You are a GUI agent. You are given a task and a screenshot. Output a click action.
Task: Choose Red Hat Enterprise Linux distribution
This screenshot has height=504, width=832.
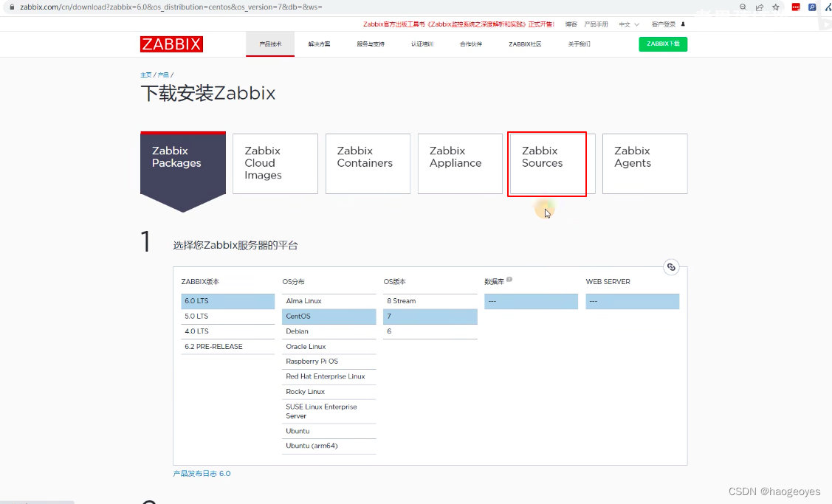[329, 376]
